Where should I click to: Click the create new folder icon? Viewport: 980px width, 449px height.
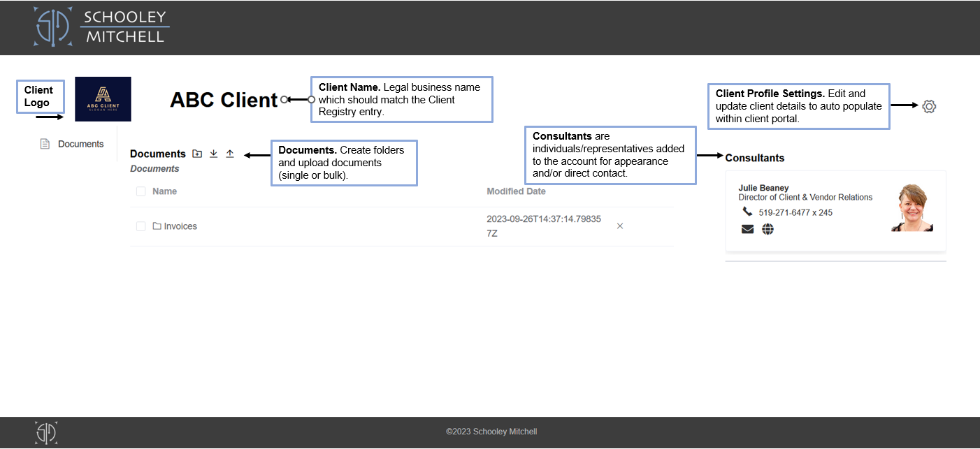point(197,154)
